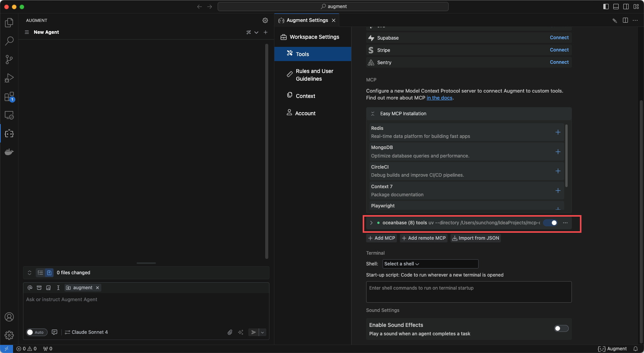Click Import from JSON button
The image size is (644, 353).
[476, 238]
